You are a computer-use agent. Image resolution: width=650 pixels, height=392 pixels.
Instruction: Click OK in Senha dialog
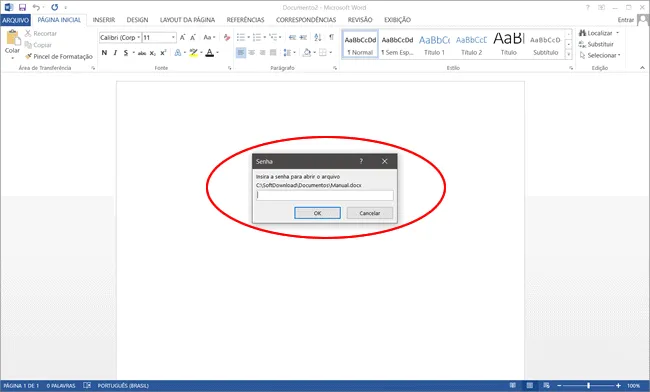click(x=318, y=213)
